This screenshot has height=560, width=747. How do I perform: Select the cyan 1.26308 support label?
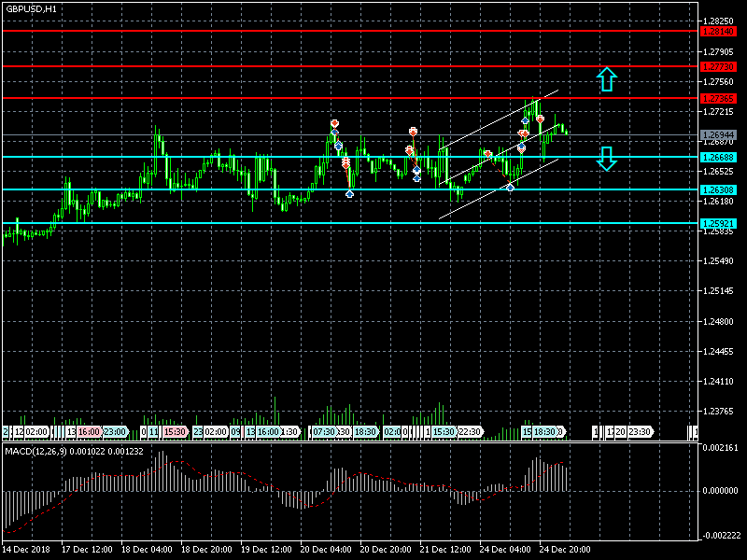click(x=717, y=189)
